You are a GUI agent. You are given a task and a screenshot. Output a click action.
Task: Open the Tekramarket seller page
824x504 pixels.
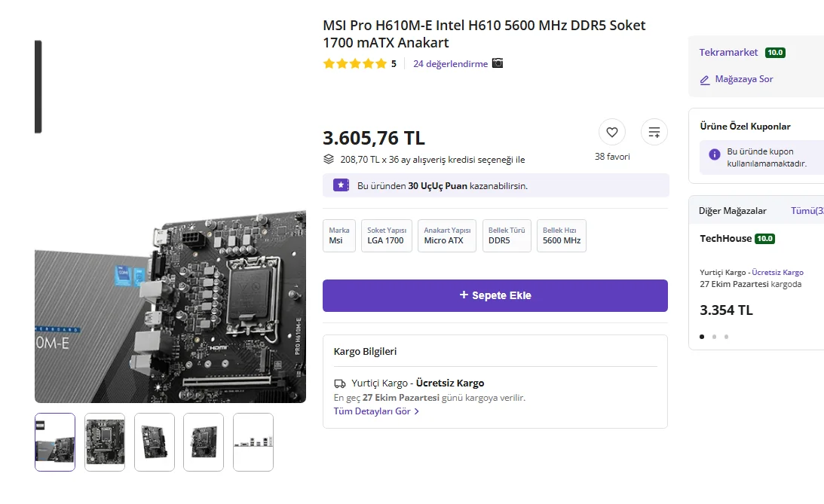[728, 53]
